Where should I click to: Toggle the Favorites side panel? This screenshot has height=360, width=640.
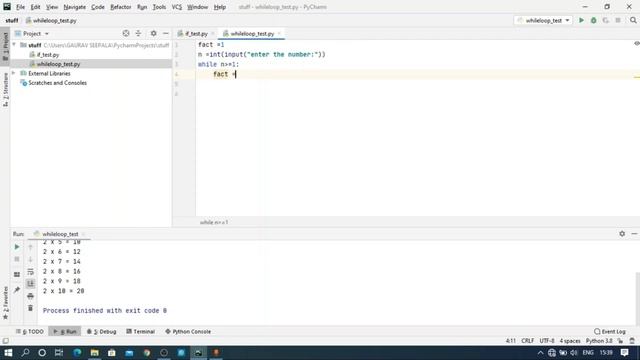click(x=5, y=302)
